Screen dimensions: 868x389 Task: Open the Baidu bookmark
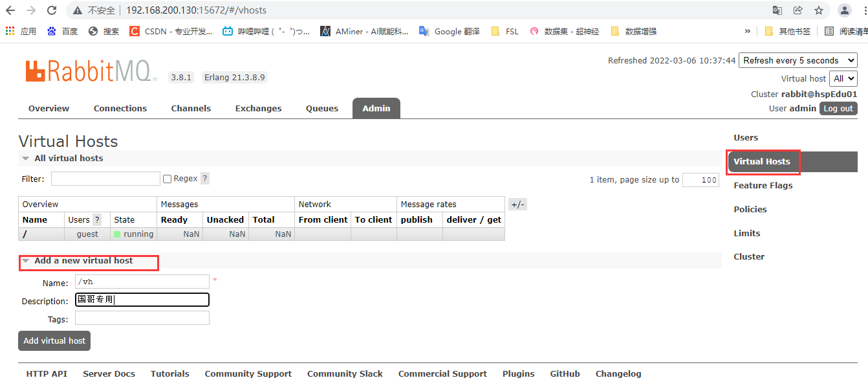click(x=62, y=31)
